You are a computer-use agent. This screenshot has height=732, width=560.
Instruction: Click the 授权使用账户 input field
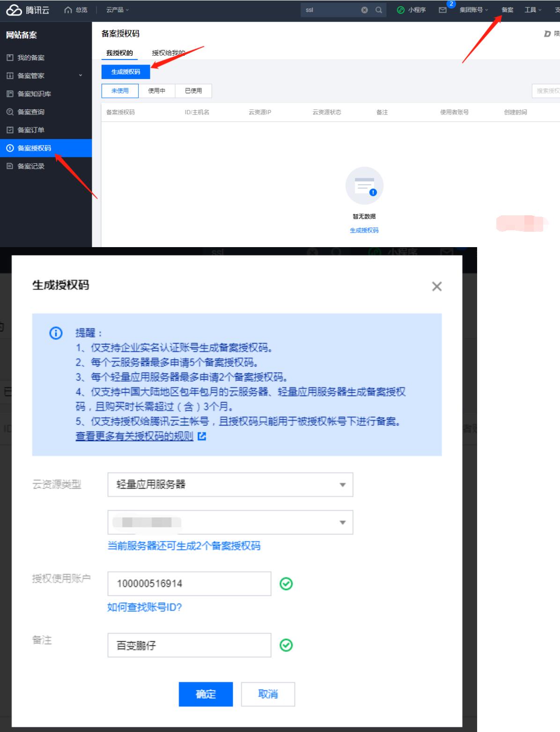click(x=189, y=584)
